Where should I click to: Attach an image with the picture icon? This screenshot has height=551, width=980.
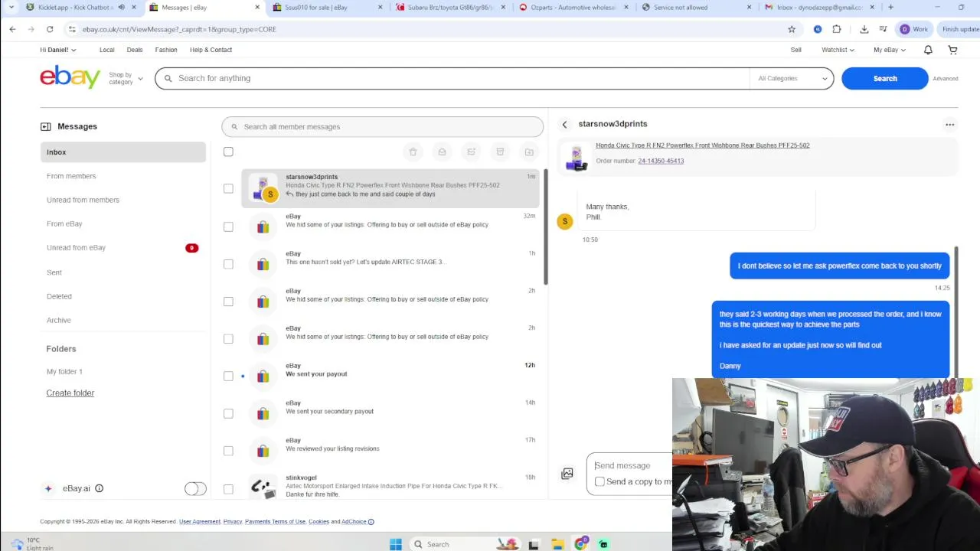click(567, 474)
